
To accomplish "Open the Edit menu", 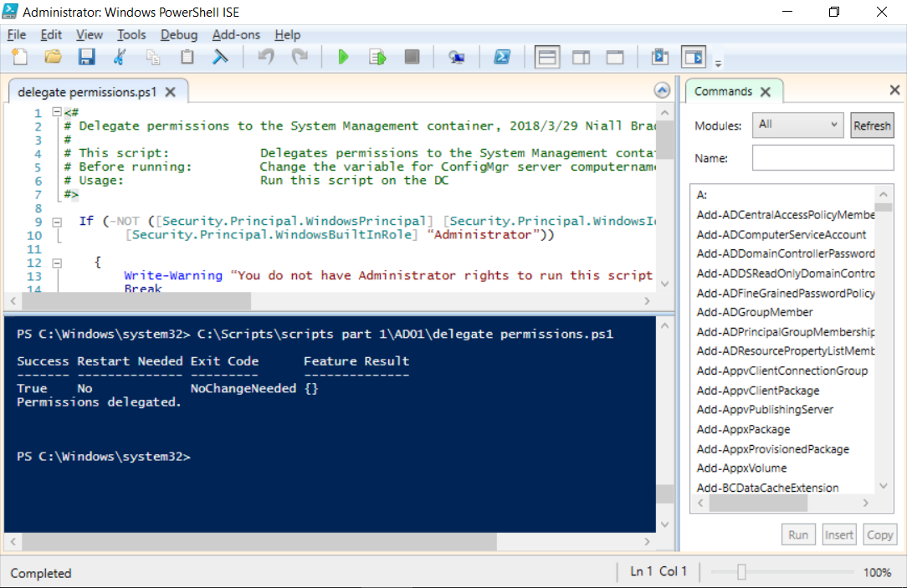I will [x=51, y=34].
